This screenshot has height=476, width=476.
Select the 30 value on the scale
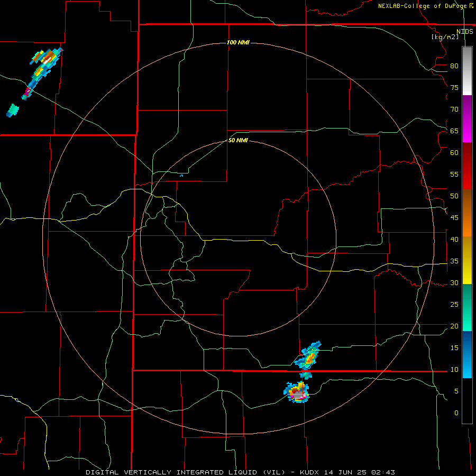coord(454,282)
